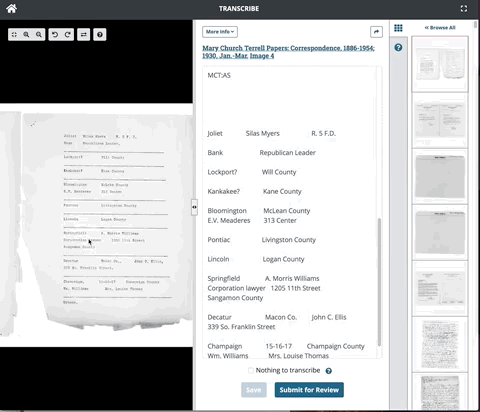Open Browse All link
The width and height of the screenshot is (480, 412).
point(440,28)
